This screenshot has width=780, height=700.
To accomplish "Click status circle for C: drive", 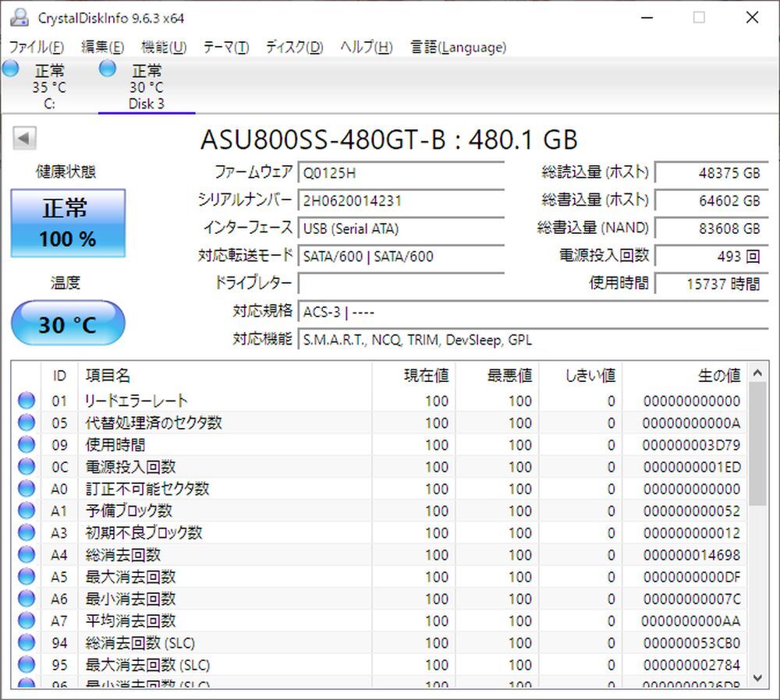I will (x=10, y=69).
